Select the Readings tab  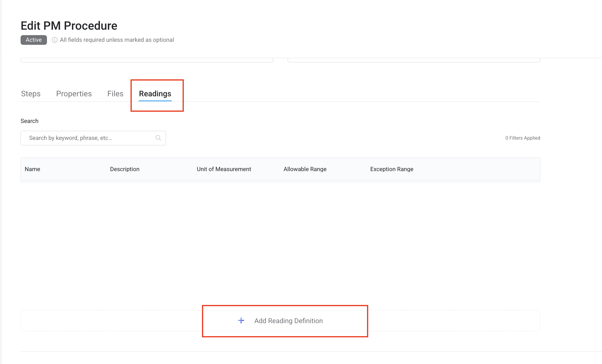155,94
